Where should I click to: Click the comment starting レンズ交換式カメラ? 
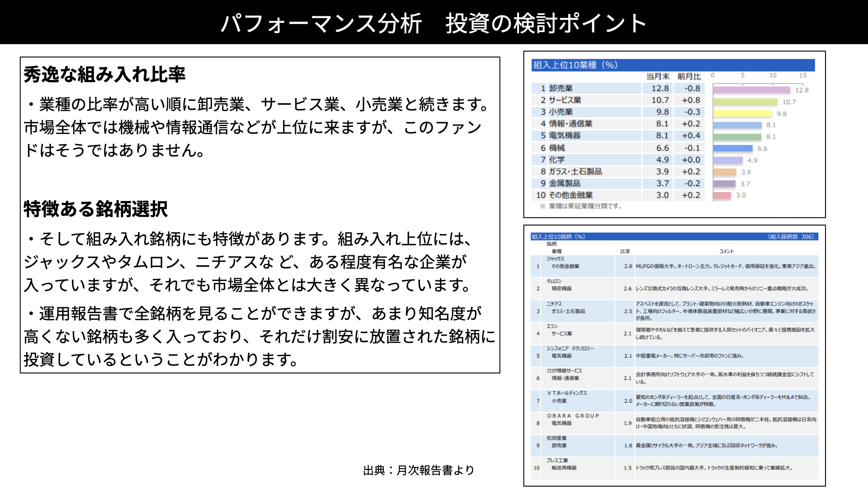pyautogui.click(x=722, y=288)
